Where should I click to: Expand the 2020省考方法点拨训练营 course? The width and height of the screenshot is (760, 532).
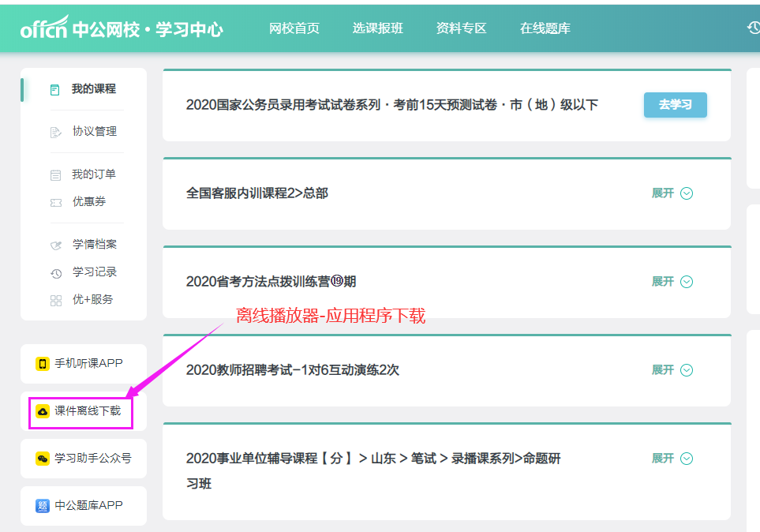672,282
